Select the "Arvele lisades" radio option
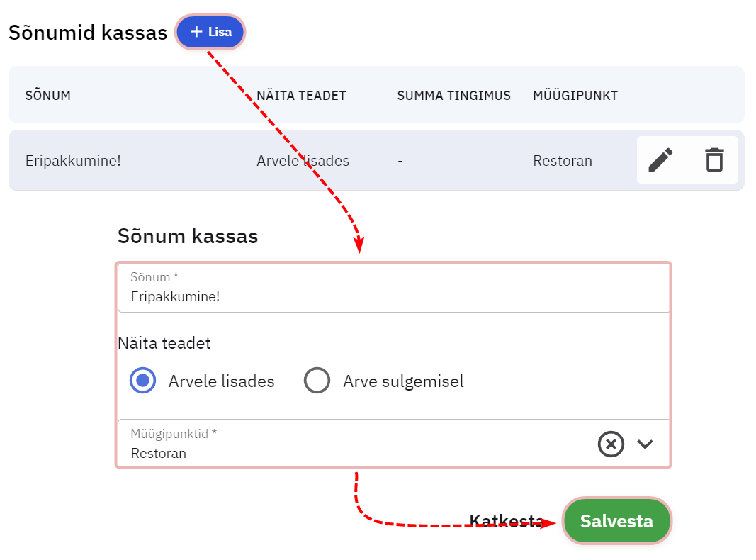Screen dimensions: 756x560 click(x=143, y=381)
